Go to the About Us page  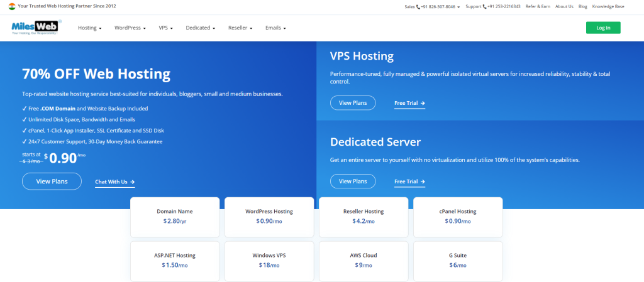tap(564, 6)
